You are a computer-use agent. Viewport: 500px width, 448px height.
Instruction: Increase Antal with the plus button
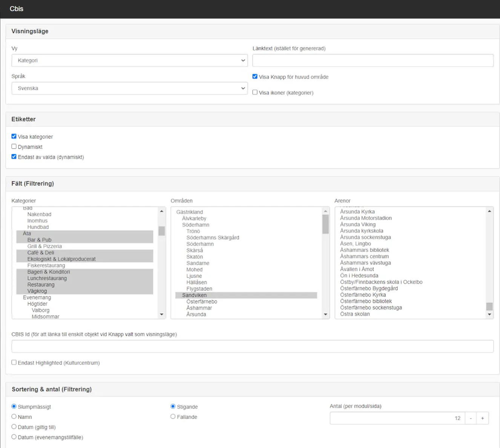coord(482,418)
